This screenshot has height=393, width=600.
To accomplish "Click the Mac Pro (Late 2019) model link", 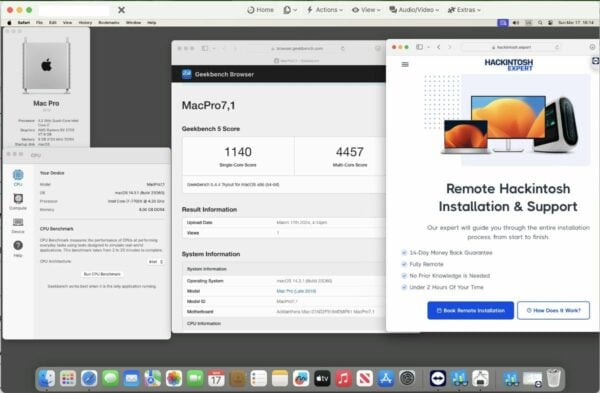I will 296,291.
